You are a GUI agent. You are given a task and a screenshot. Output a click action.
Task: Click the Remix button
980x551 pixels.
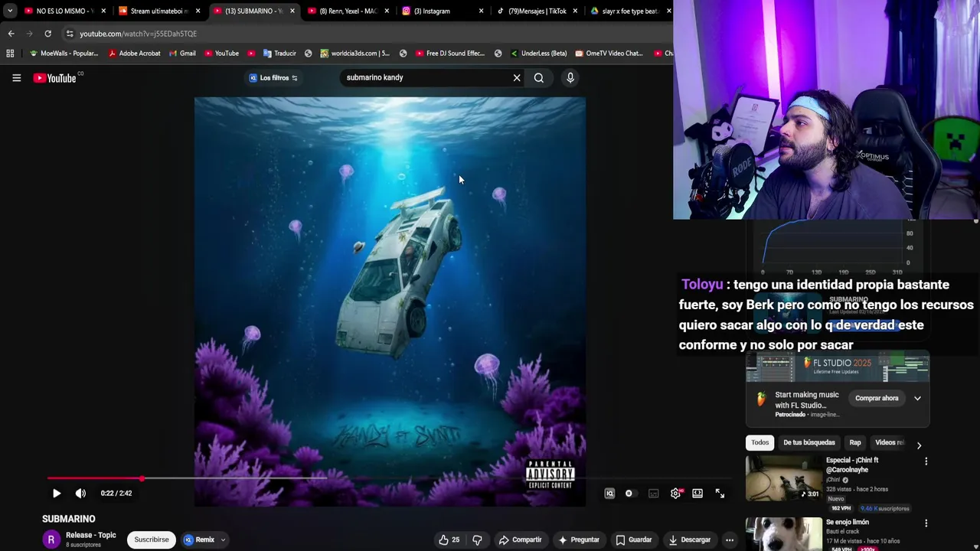pos(199,540)
